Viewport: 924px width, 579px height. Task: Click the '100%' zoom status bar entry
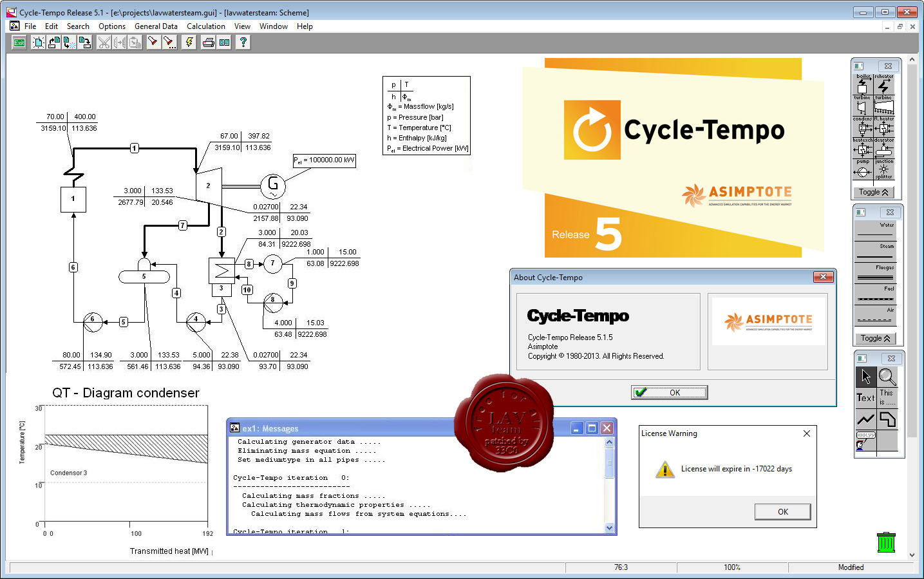[x=732, y=567]
